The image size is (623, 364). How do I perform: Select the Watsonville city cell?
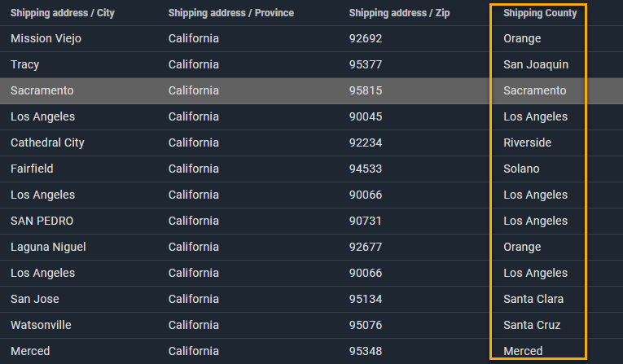coord(41,326)
